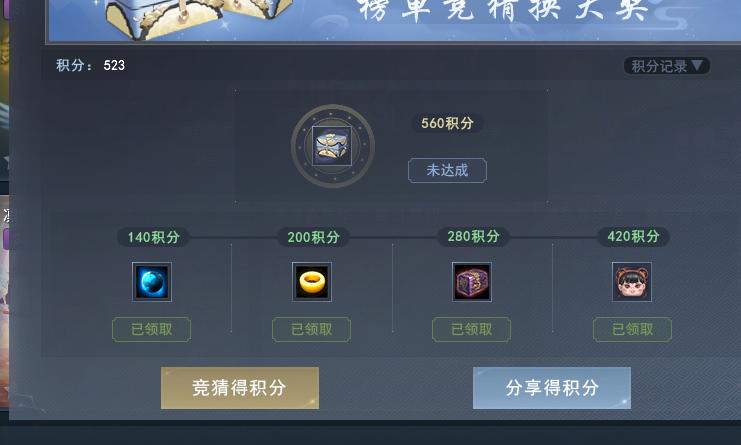Click the 200积分 milestone label
Viewport: 741px width, 445px height.
coord(313,237)
